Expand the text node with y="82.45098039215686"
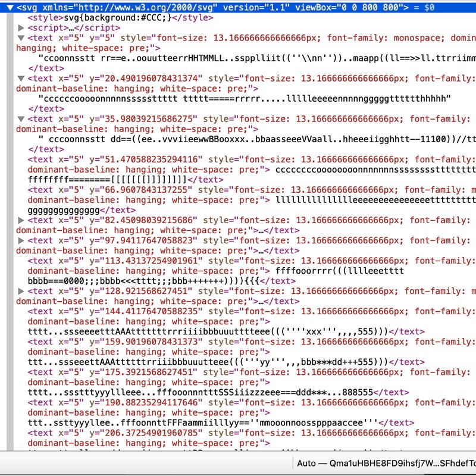Image resolution: width=476 pixels, height=476 pixels. point(21,220)
